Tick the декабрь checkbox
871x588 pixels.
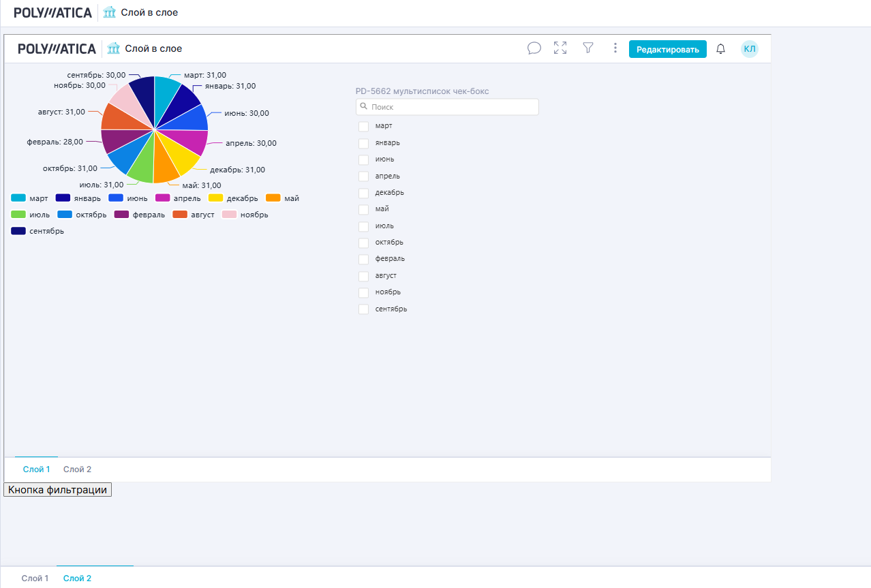pyautogui.click(x=364, y=193)
